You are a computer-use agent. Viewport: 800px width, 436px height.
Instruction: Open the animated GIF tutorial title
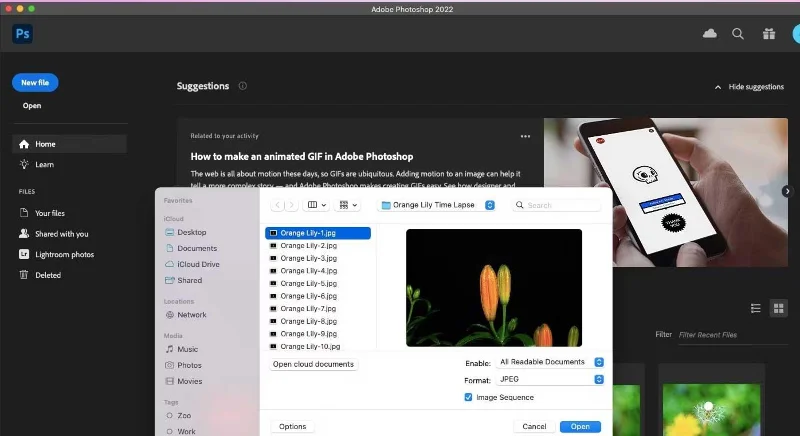[x=302, y=157]
